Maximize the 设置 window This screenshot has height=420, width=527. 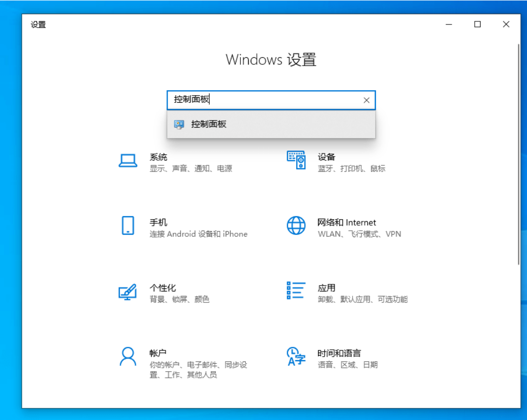[477, 24]
